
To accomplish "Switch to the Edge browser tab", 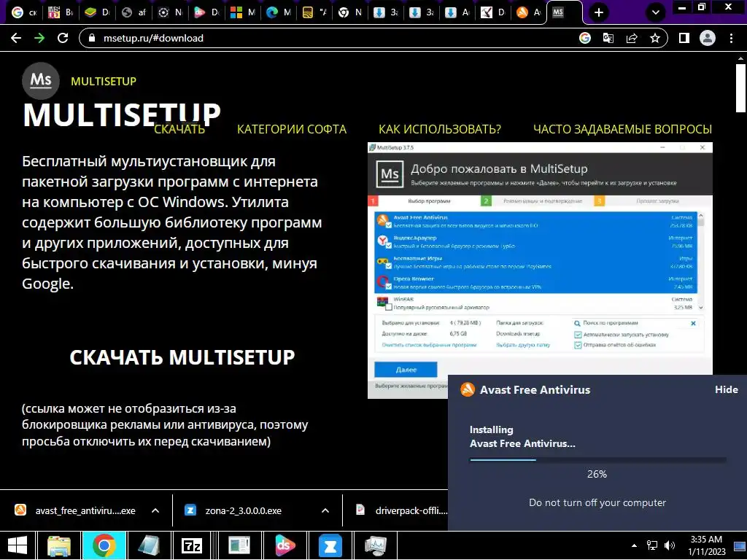I will [278, 12].
